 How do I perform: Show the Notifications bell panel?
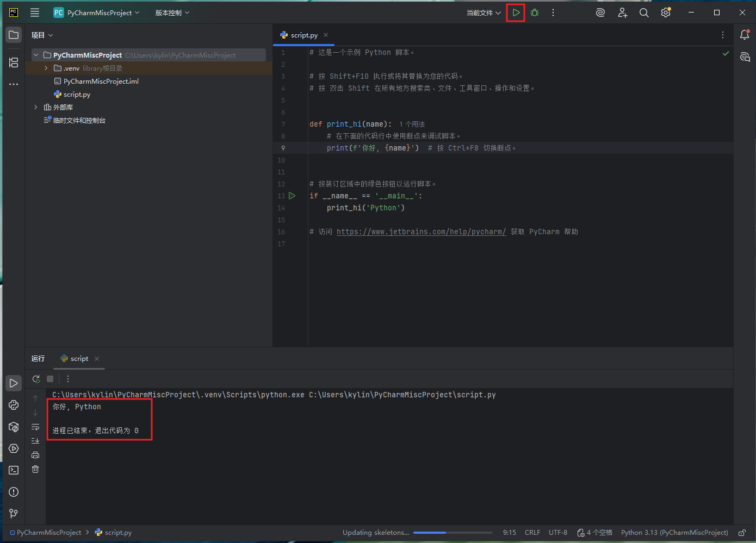[745, 35]
